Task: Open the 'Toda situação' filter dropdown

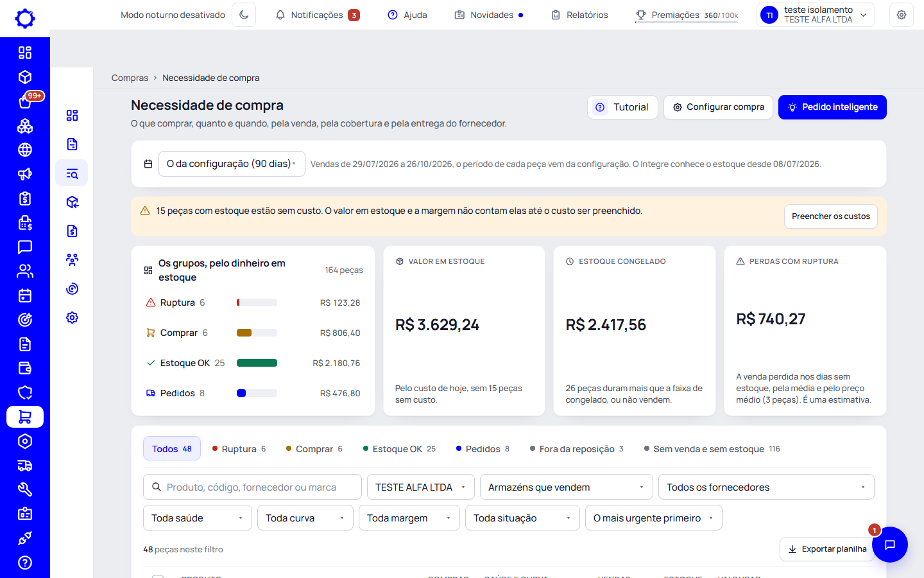Action: coord(522,518)
